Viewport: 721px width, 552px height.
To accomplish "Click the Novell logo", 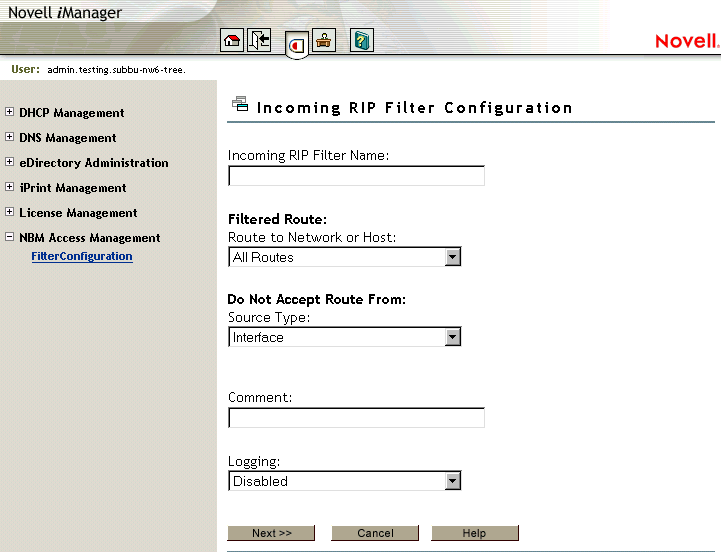I will pos(687,41).
